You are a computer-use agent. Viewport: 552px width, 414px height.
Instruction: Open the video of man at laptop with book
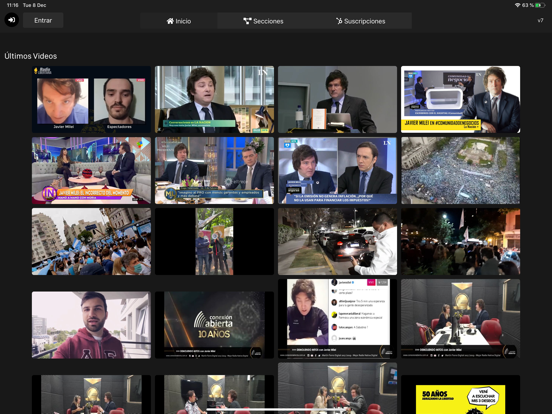point(337,100)
